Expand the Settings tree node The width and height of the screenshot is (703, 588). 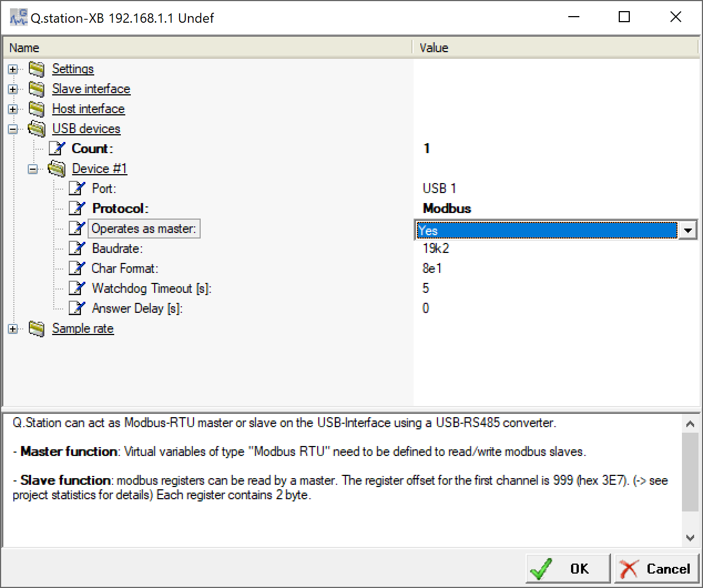click(12, 69)
